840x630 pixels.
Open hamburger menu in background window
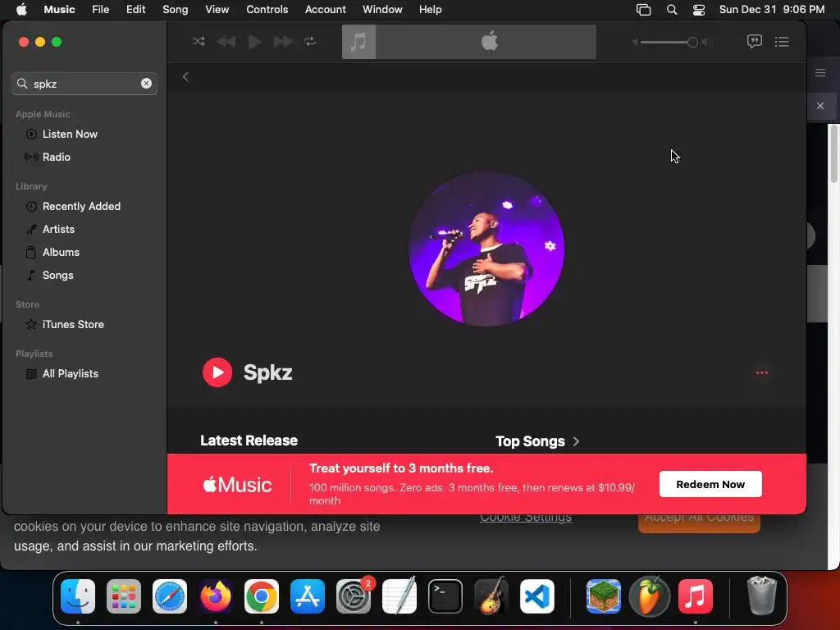(x=820, y=73)
